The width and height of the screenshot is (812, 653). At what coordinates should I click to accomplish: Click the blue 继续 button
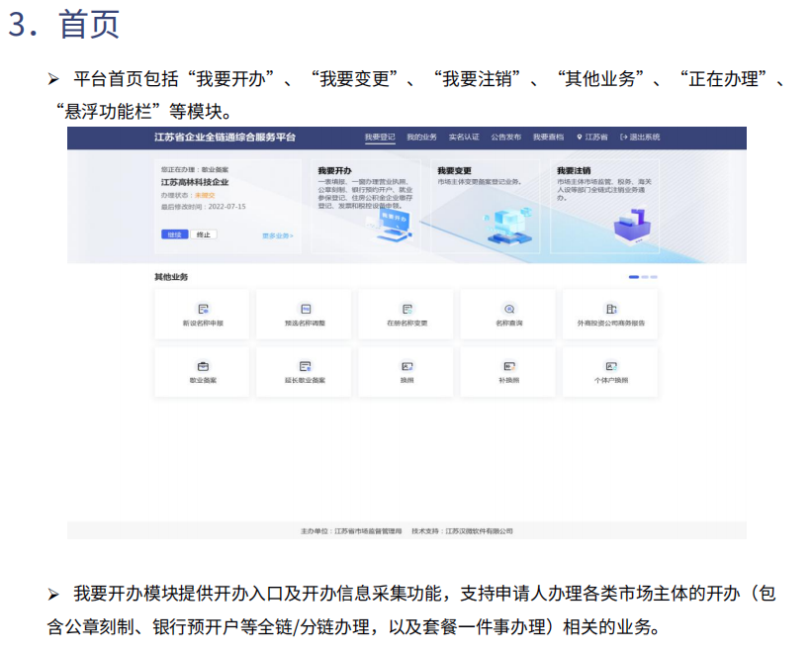pos(174,234)
